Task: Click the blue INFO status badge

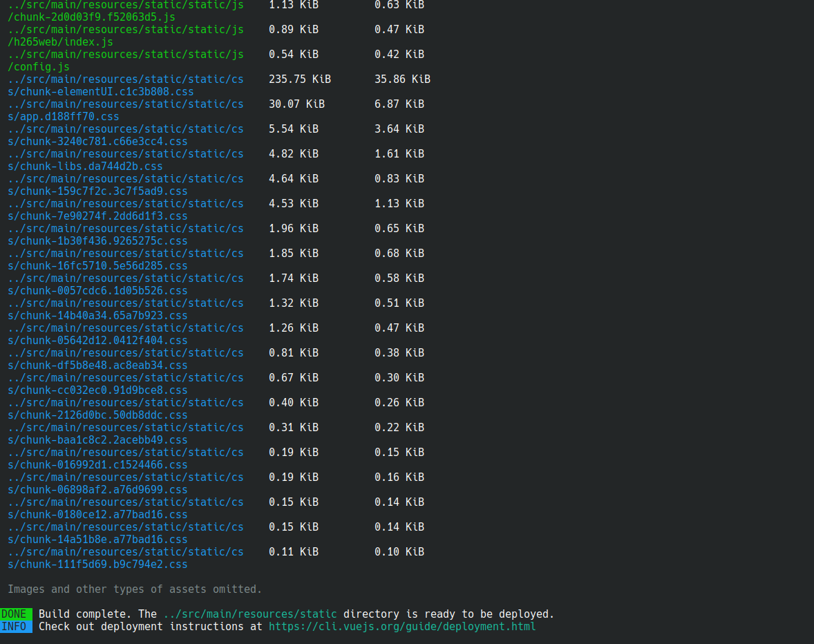Action: click(x=15, y=627)
